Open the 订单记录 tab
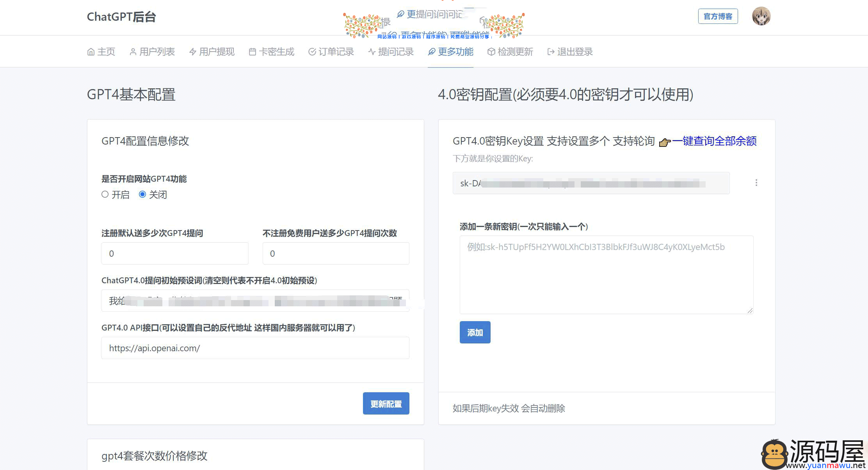The width and height of the screenshot is (868, 470). tap(331, 52)
